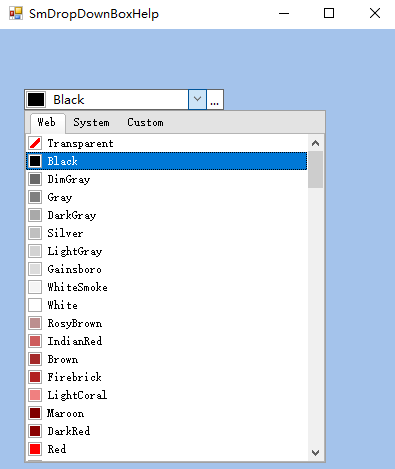
Task: Select the Transparent color entry
Action: 167,143
